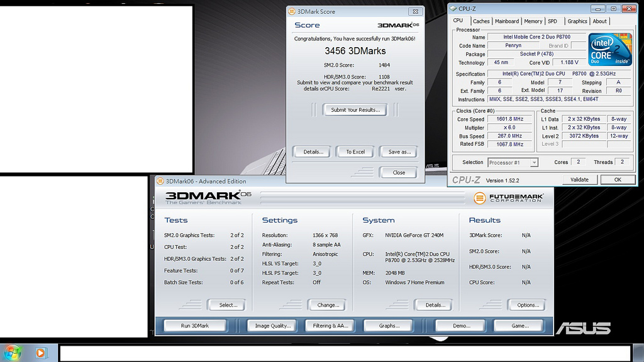Click Change button under Settings

point(328,305)
